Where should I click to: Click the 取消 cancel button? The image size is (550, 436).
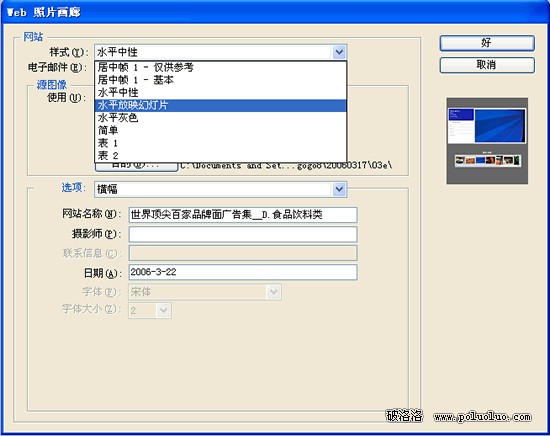(x=487, y=65)
